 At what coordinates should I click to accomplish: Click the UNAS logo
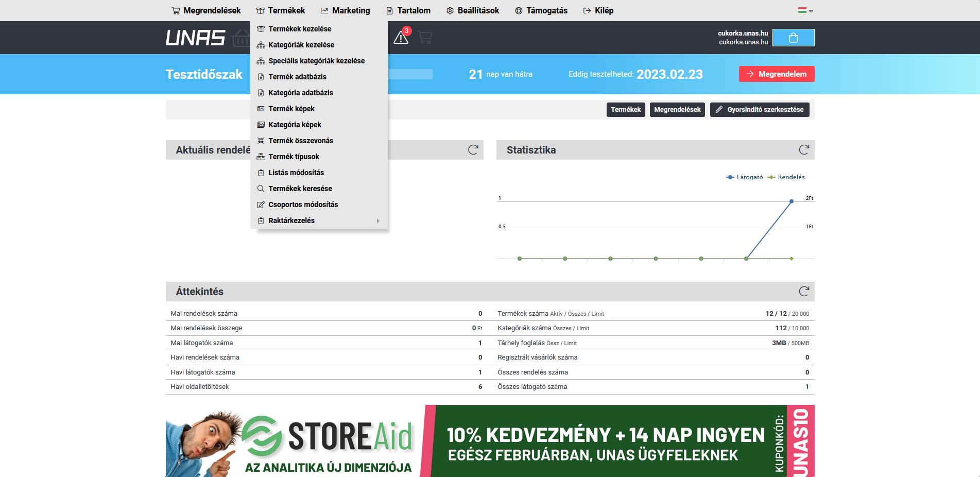click(195, 38)
